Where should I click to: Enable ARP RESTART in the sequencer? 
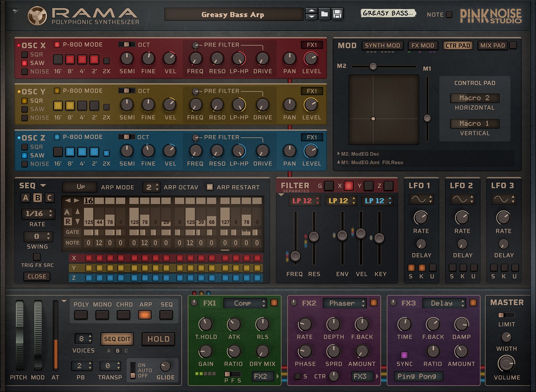[x=210, y=187]
